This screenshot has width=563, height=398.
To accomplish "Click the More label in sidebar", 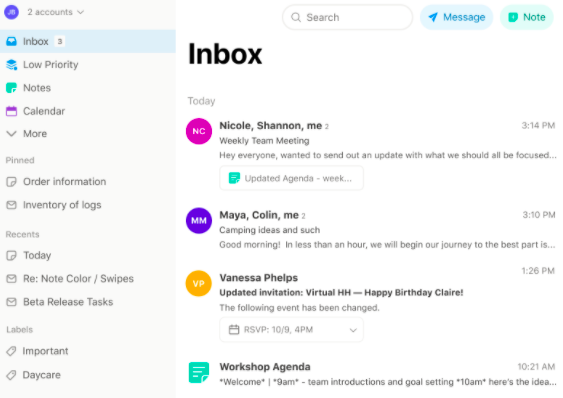I will click(x=35, y=134).
